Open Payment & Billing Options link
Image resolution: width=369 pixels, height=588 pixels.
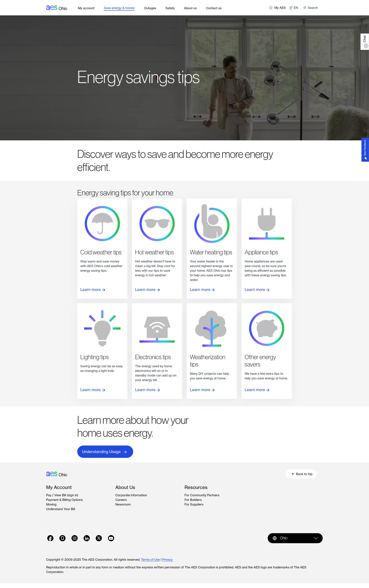[x=64, y=500]
